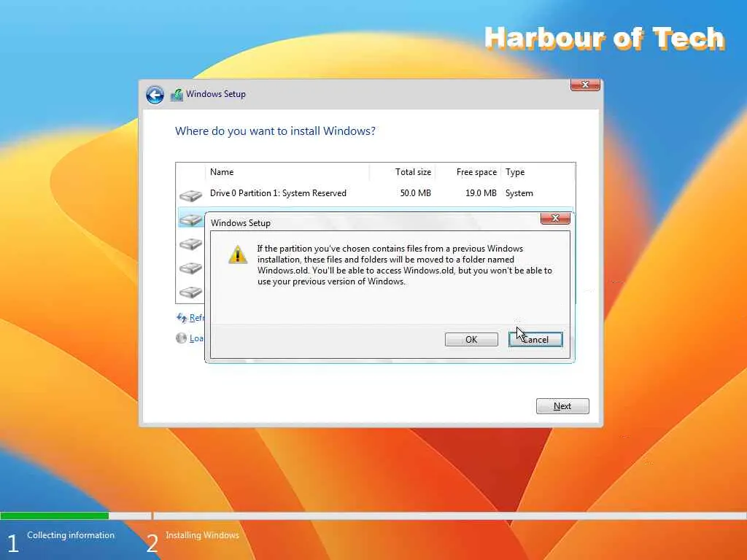Cancel the Windows.old warning dialog
This screenshot has width=747, height=560.
[x=535, y=340]
